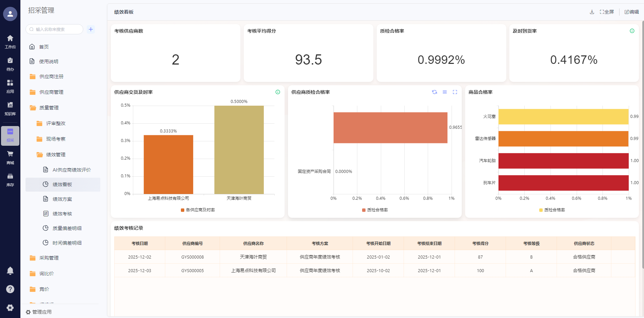Click the download icon in dashboard header
The width and height of the screenshot is (644, 318).
point(592,12)
